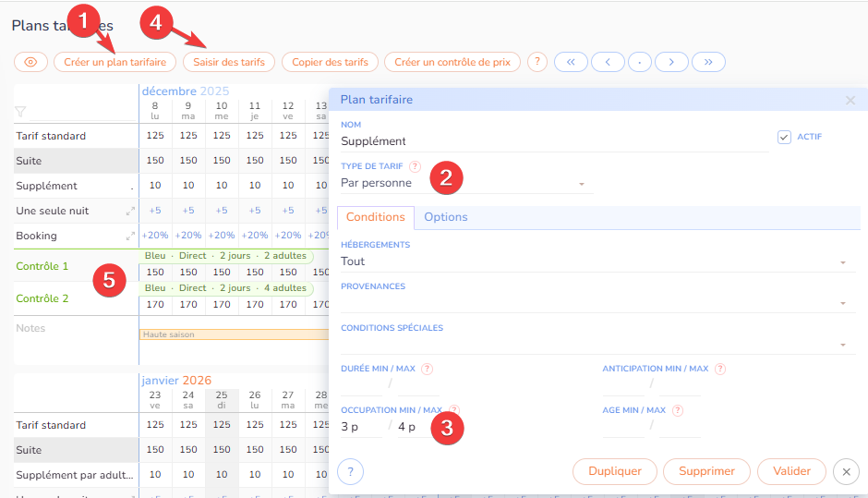Expand the Booking row arrows icon
The width and height of the screenshot is (868, 498).
(x=131, y=237)
